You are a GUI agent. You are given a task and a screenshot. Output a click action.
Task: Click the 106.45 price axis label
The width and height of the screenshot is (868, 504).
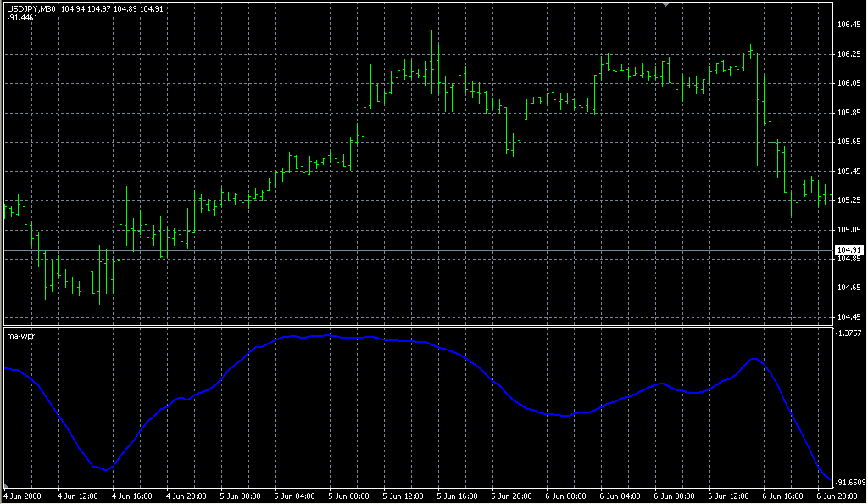click(849, 25)
